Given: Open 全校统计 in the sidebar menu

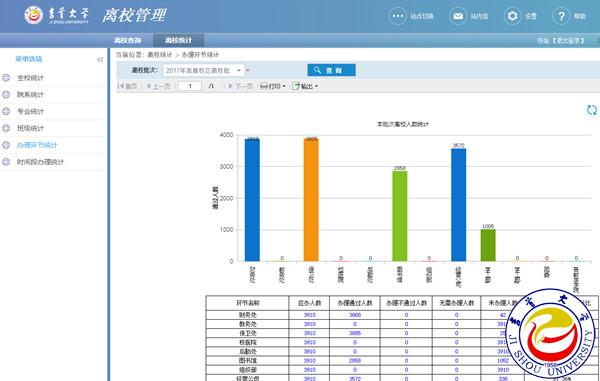Looking at the screenshot, I should (30, 78).
